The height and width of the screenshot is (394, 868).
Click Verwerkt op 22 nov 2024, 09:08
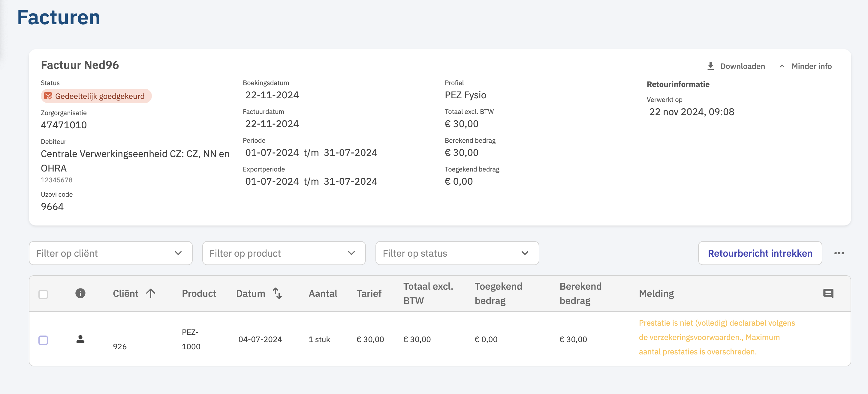point(692,112)
